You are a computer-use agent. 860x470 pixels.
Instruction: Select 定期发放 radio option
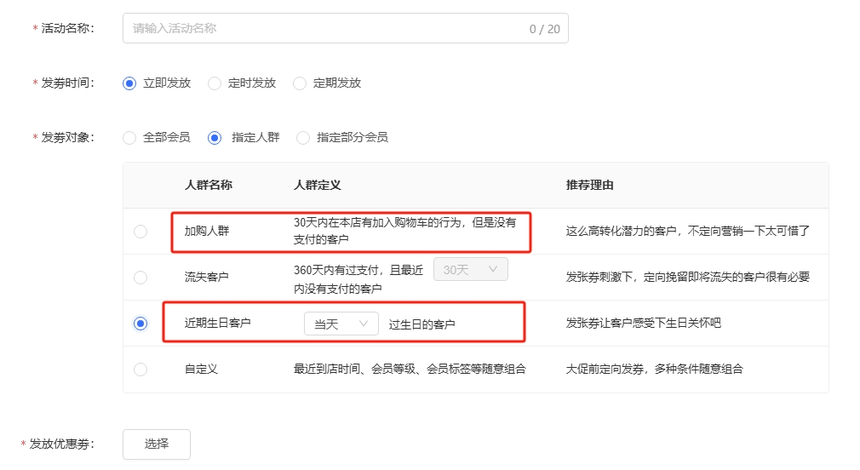[x=299, y=83]
